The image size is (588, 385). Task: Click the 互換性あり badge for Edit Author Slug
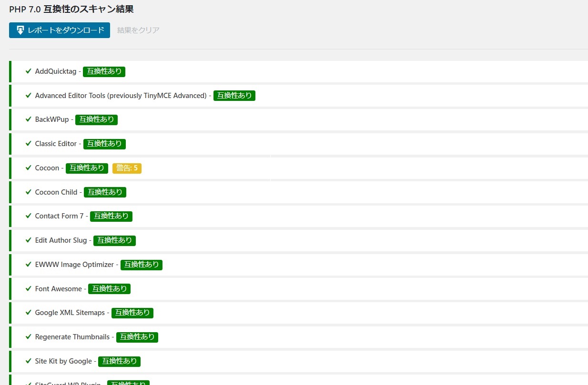click(114, 240)
